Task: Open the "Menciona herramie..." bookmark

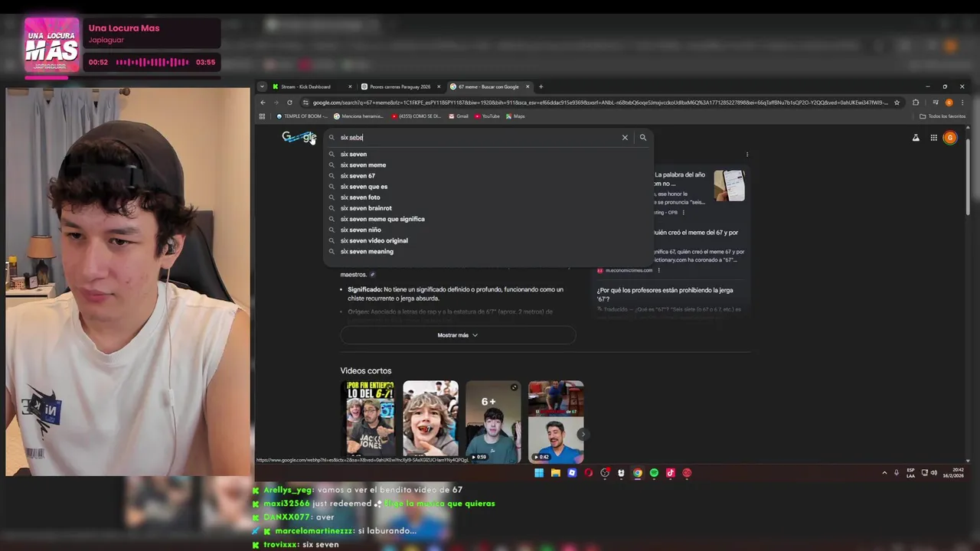Action: [358, 116]
